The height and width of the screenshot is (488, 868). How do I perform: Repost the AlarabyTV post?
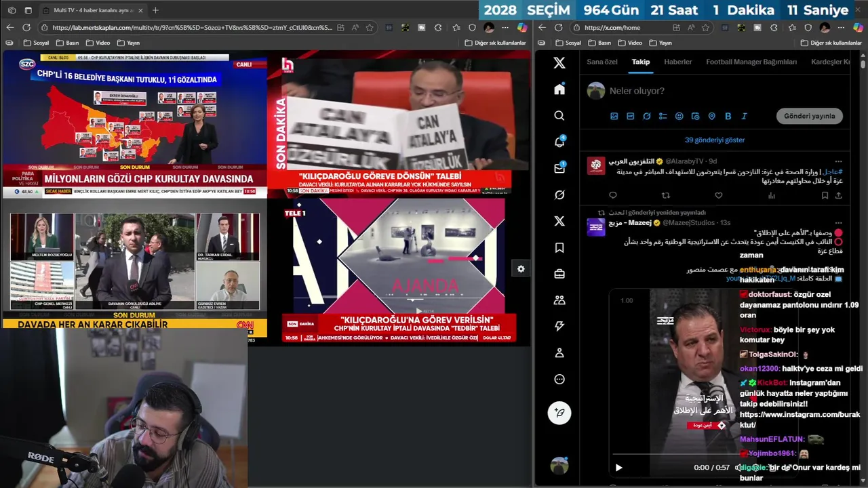(x=666, y=195)
